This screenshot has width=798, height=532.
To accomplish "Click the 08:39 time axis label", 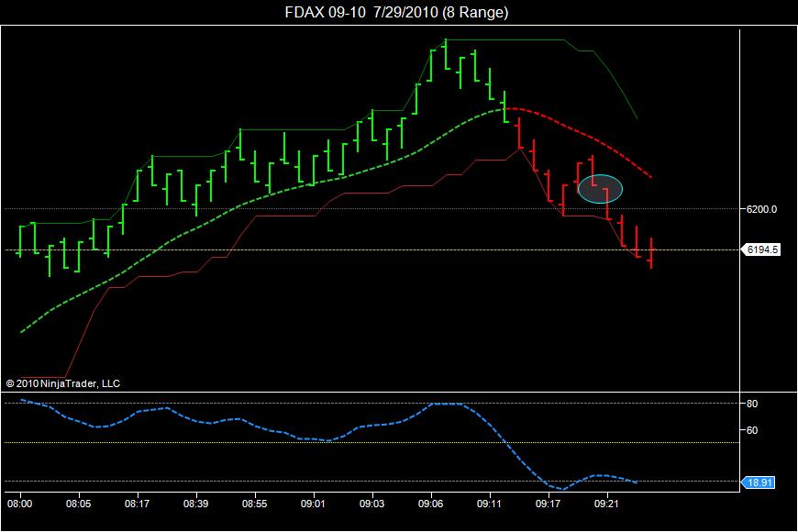I will (196, 504).
